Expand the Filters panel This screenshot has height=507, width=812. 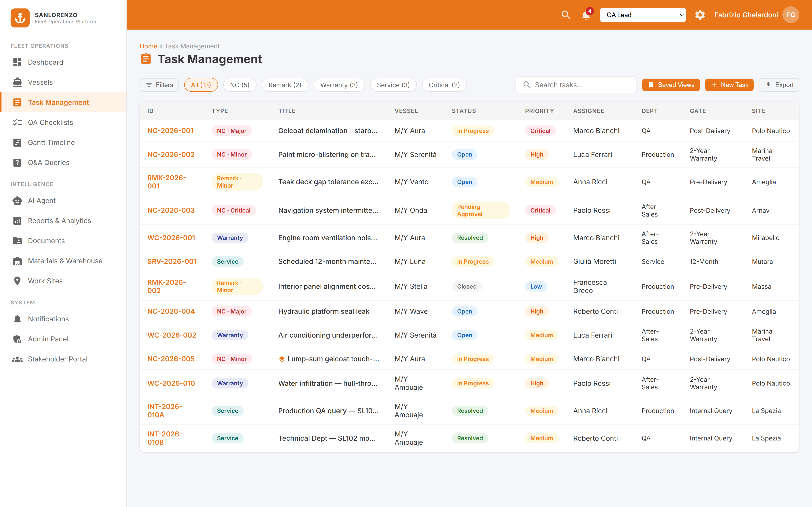pyautogui.click(x=159, y=85)
